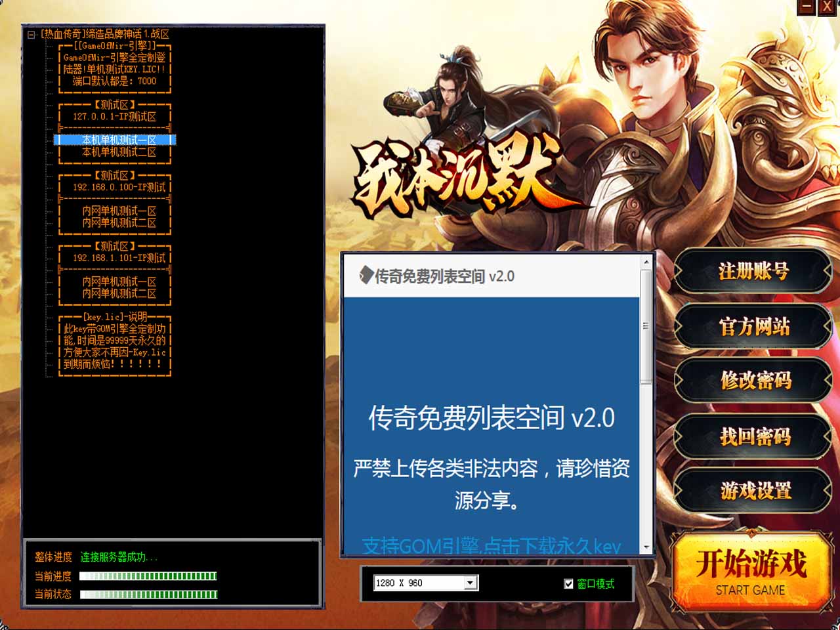The width and height of the screenshot is (840, 630).
Task: Click the announcement panel scroll-up arrow
Action: tap(646, 262)
